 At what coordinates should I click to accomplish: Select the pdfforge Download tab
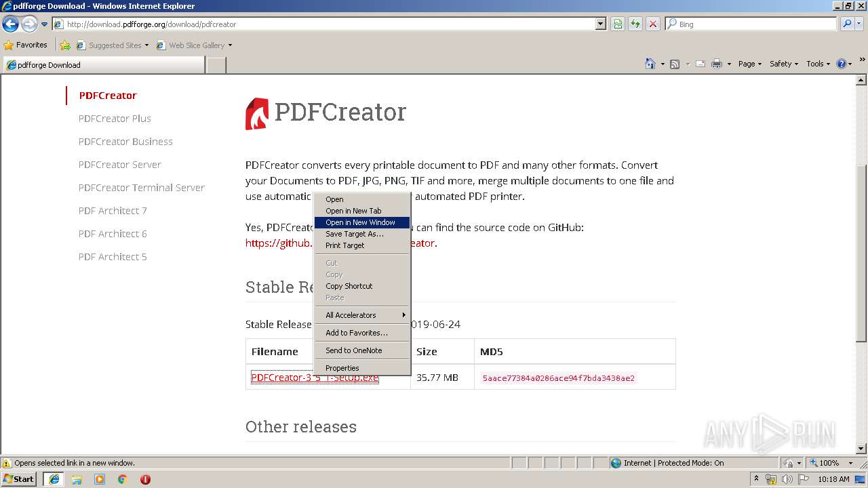(103, 65)
